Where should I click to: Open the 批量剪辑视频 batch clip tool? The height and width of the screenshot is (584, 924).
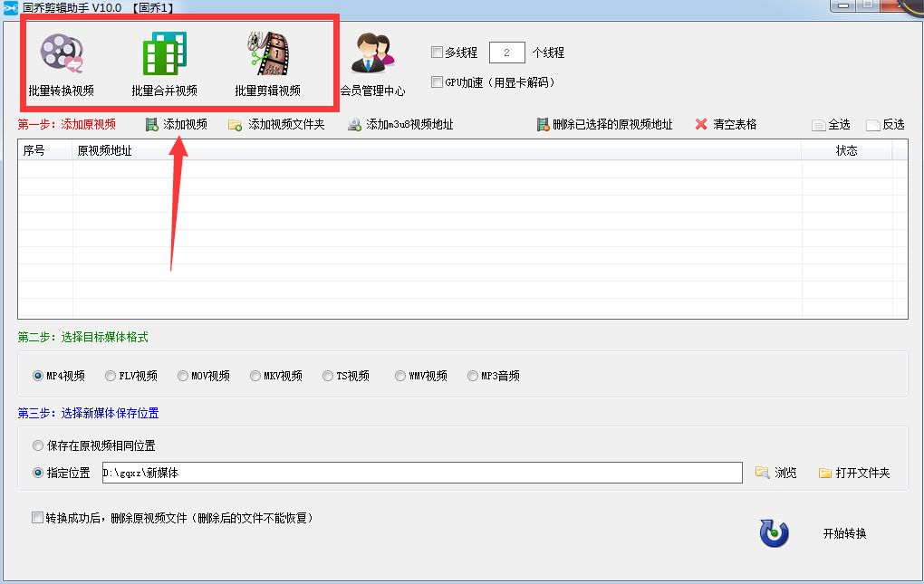[x=267, y=63]
